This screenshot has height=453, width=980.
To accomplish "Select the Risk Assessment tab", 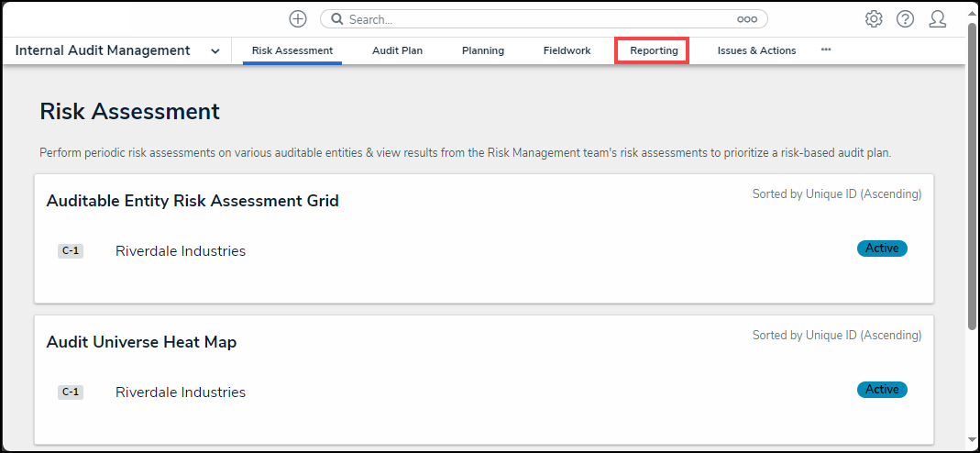I will tap(292, 50).
